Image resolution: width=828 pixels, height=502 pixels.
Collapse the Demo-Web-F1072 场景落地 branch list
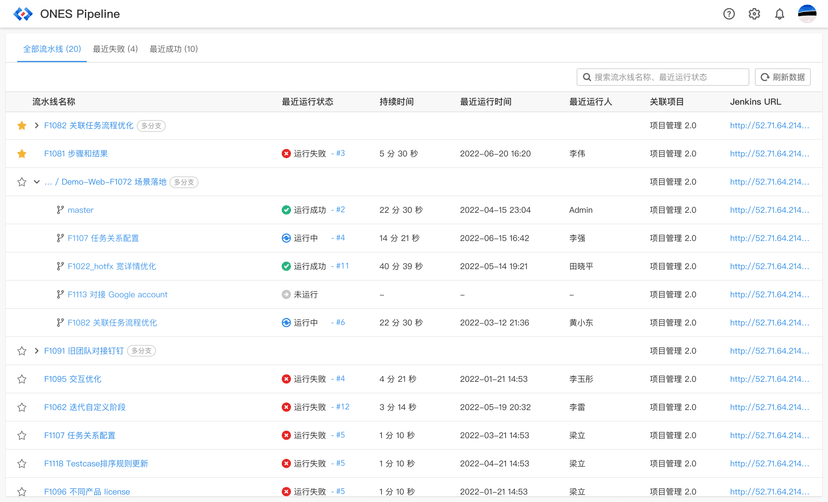tap(37, 182)
